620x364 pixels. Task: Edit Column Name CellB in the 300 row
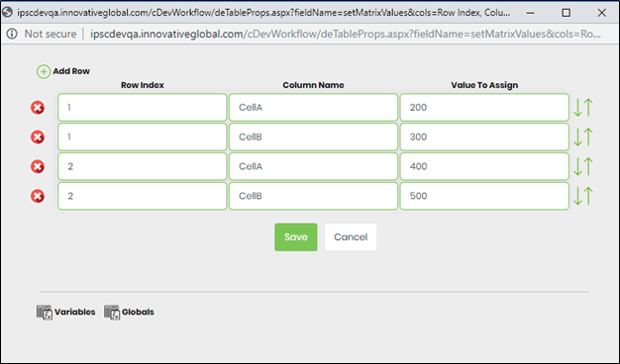(x=313, y=136)
